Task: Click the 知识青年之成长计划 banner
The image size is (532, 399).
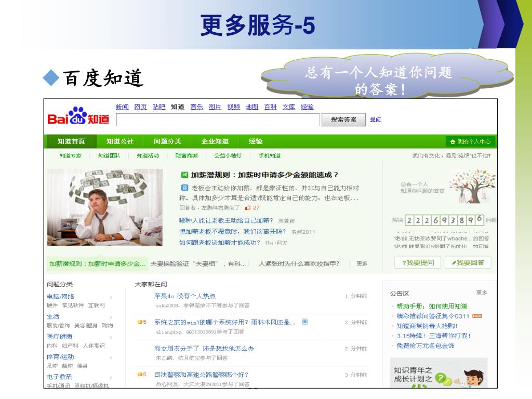Action: click(438, 373)
